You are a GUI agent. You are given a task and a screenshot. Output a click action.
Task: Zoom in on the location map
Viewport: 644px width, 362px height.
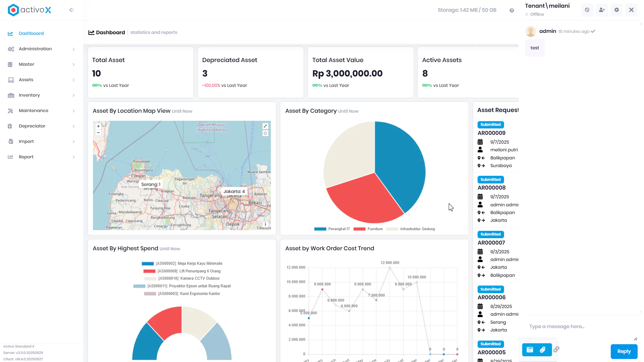pos(98,126)
